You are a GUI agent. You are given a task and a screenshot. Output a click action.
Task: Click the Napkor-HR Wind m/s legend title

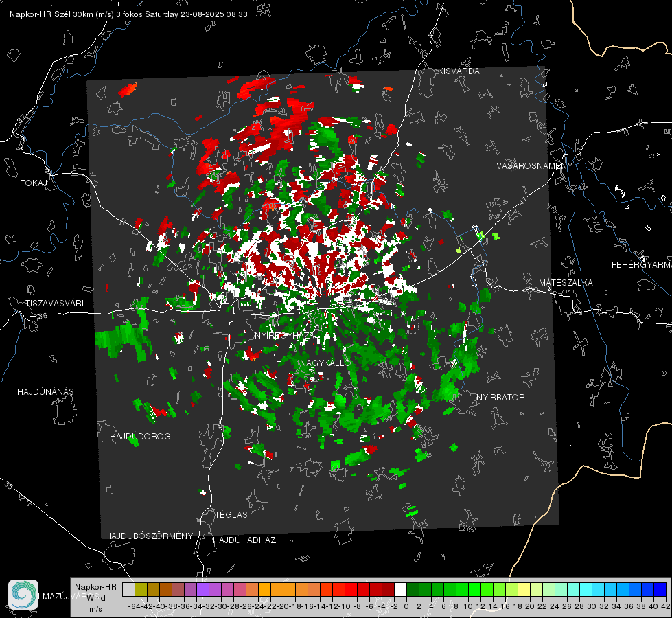pyautogui.click(x=95, y=598)
